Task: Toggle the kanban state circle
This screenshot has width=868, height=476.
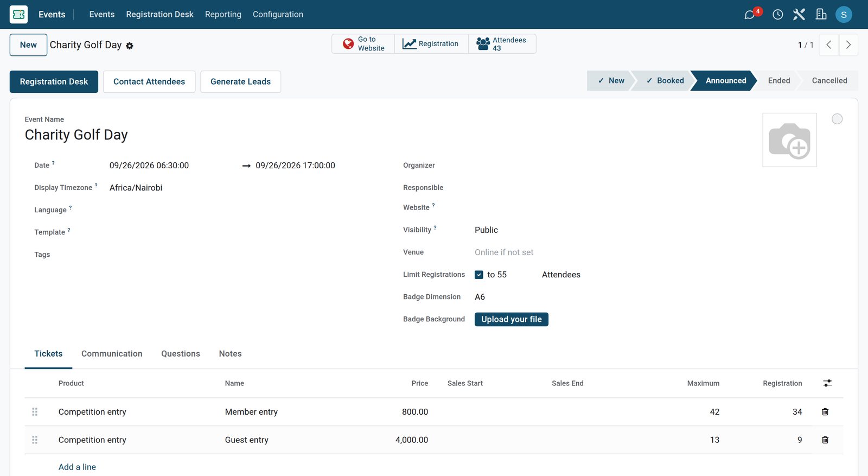Action: (x=837, y=119)
